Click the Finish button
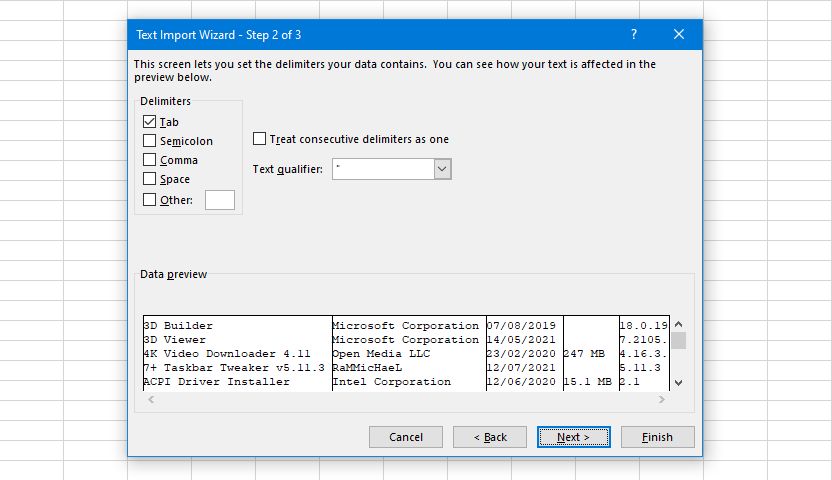The height and width of the screenshot is (480, 832). tap(657, 437)
